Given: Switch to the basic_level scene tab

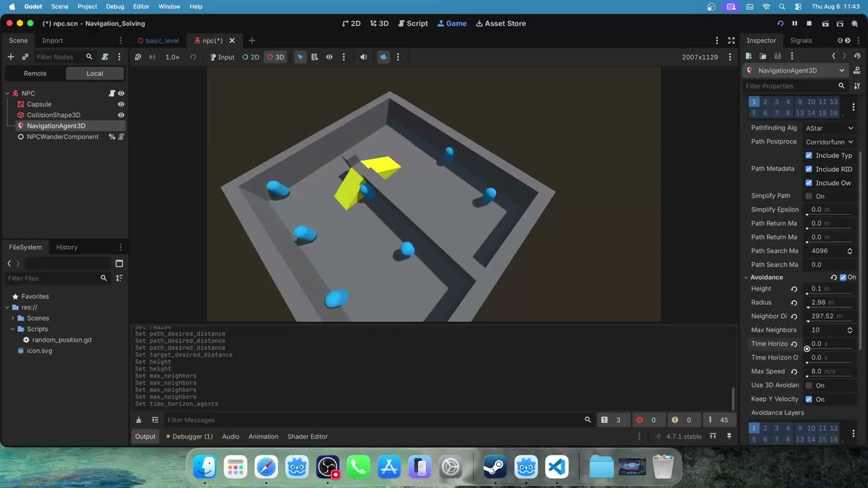Looking at the screenshot, I should coord(158,41).
